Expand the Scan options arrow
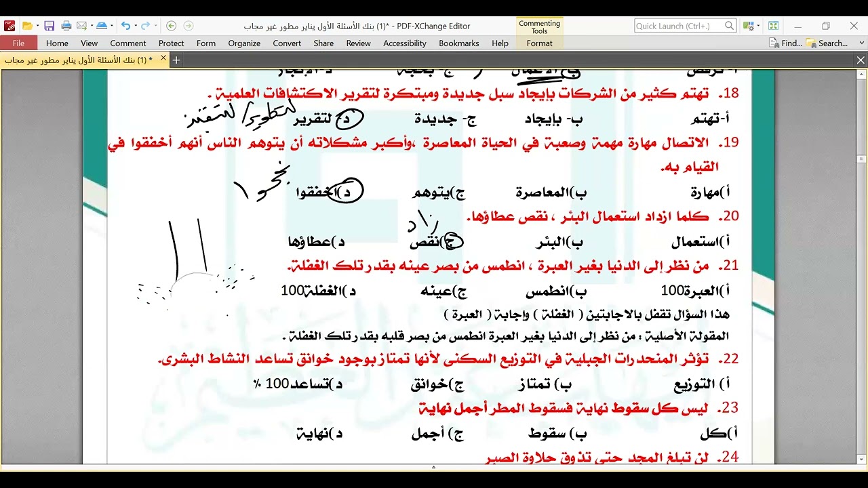 coord(112,26)
